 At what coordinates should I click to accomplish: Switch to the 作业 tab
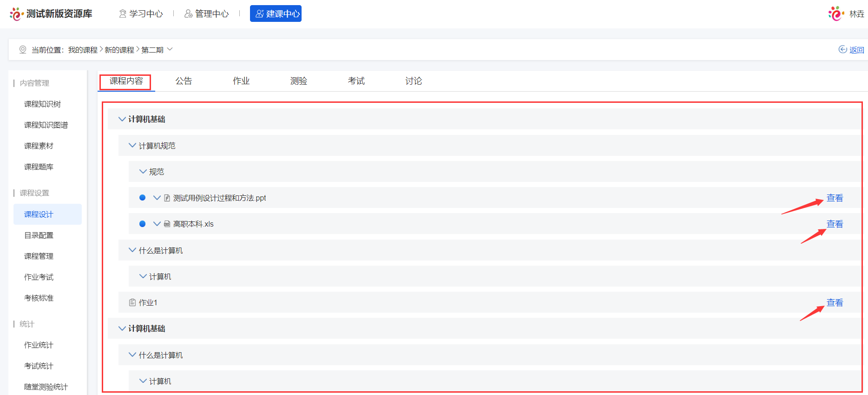tap(241, 81)
